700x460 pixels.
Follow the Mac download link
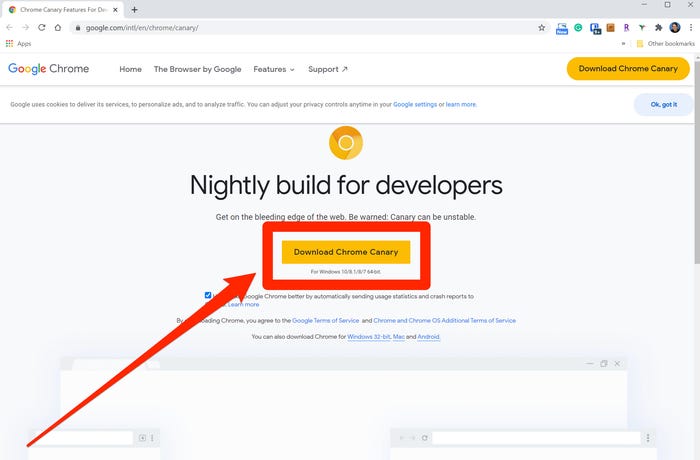(399, 337)
